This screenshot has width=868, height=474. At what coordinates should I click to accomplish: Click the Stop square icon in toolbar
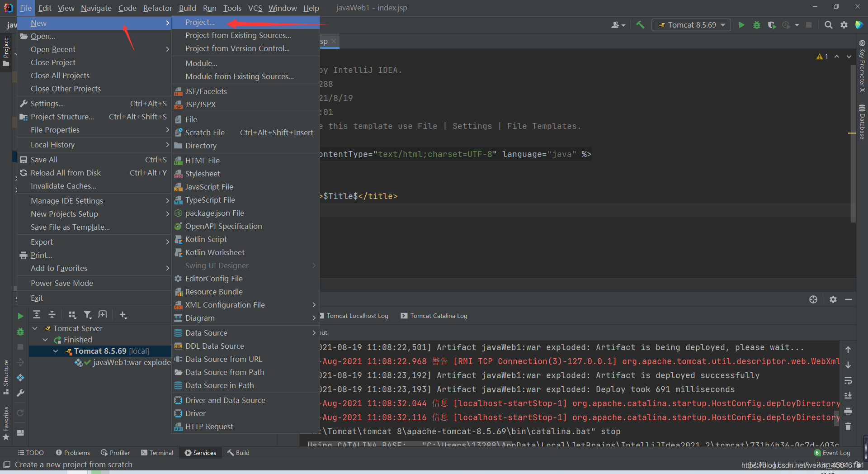[809, 25]
